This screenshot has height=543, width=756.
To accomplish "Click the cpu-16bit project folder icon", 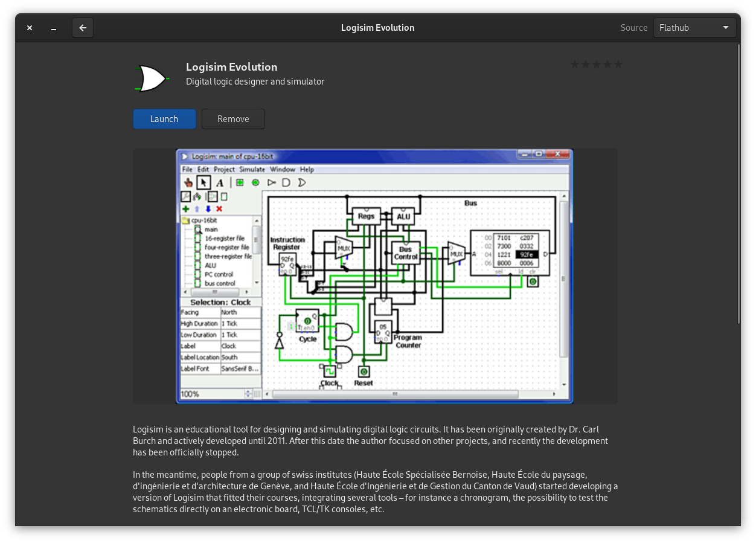I will (x=185, y=220).
